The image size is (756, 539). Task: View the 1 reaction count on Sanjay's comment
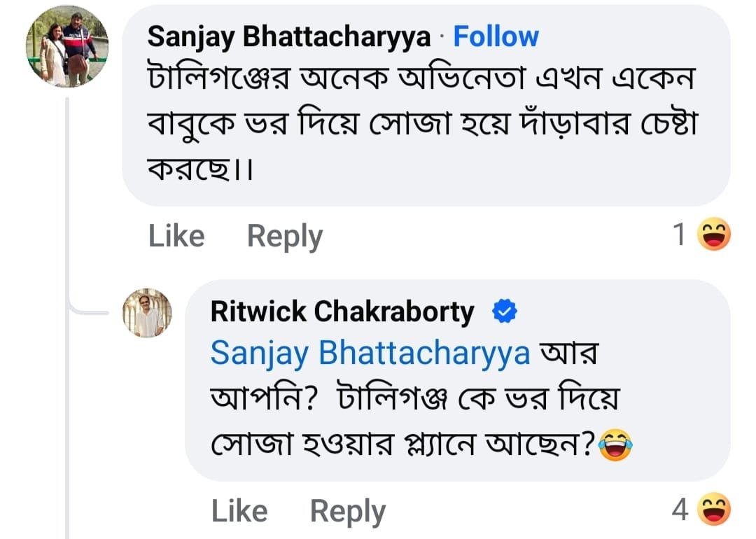679,235
